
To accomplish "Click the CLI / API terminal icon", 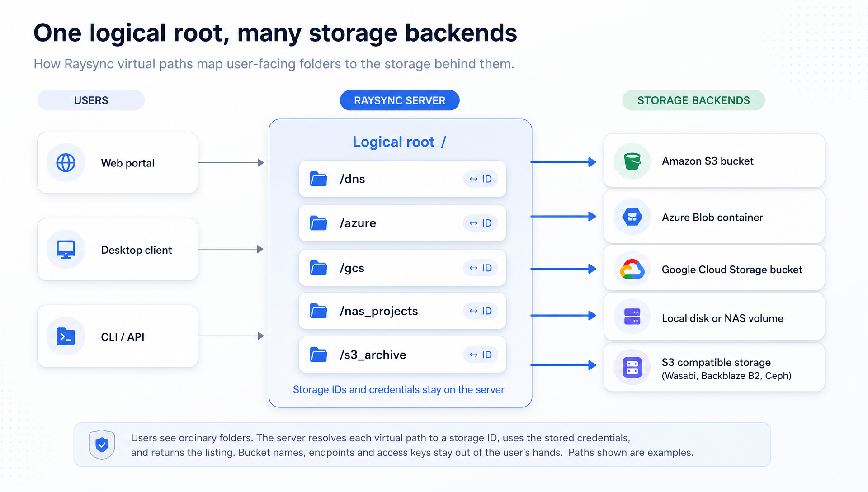I will [x=66, y=336].
